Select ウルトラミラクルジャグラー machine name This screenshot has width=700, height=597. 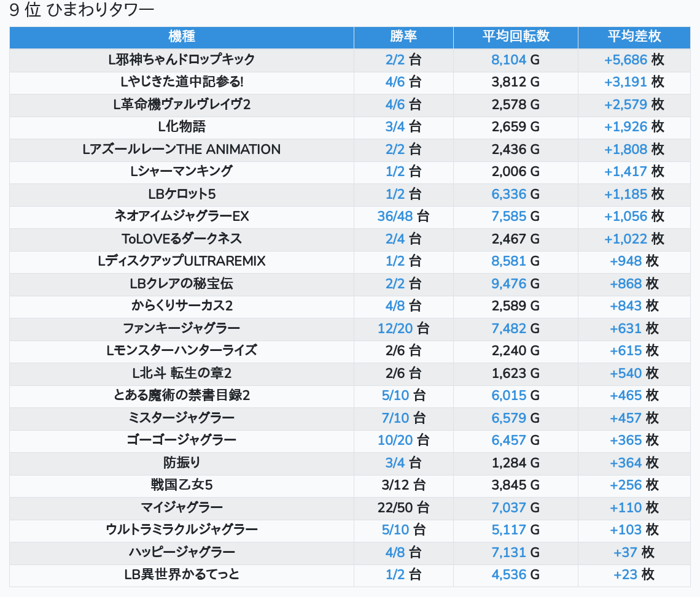[182, 530]
